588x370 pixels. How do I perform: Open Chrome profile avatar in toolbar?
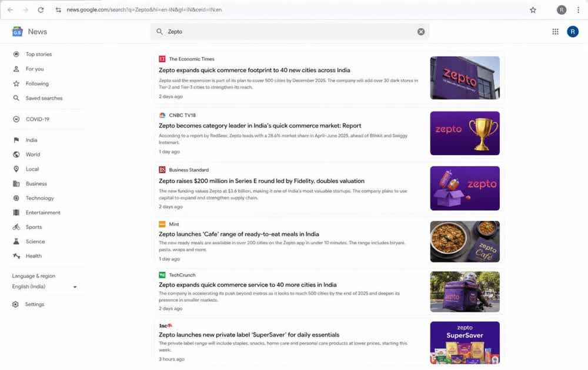pyautogui.click(x=562, y=10)
